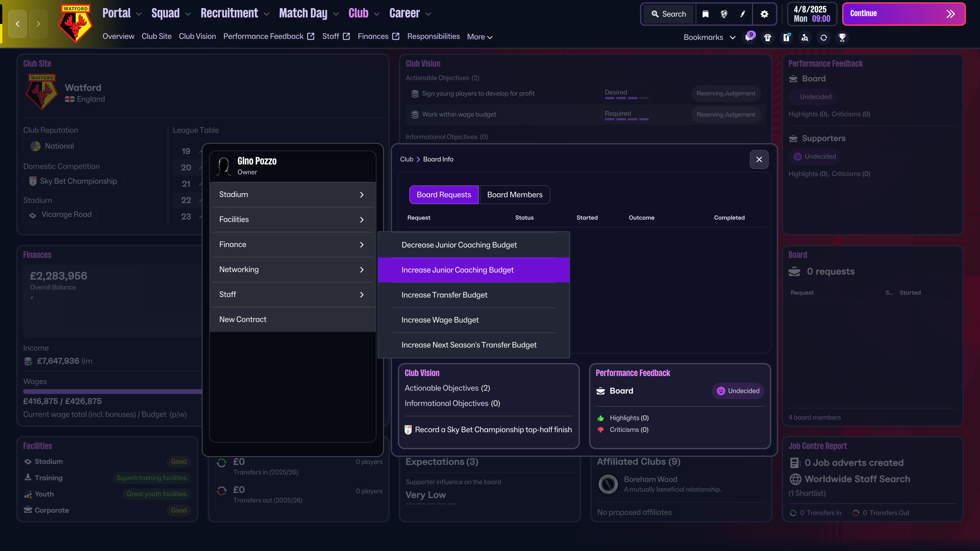Image resolution: width=980 pixels, height=551 pixels.
Task: Click the squad shirt shortcut icon
Action: click(768, 37)
